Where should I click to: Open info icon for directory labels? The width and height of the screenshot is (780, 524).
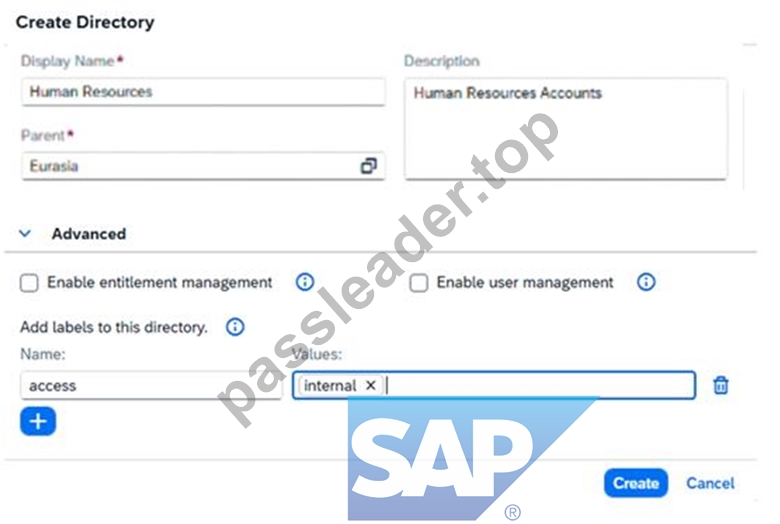pyautogui.click(x=235, y=327)
